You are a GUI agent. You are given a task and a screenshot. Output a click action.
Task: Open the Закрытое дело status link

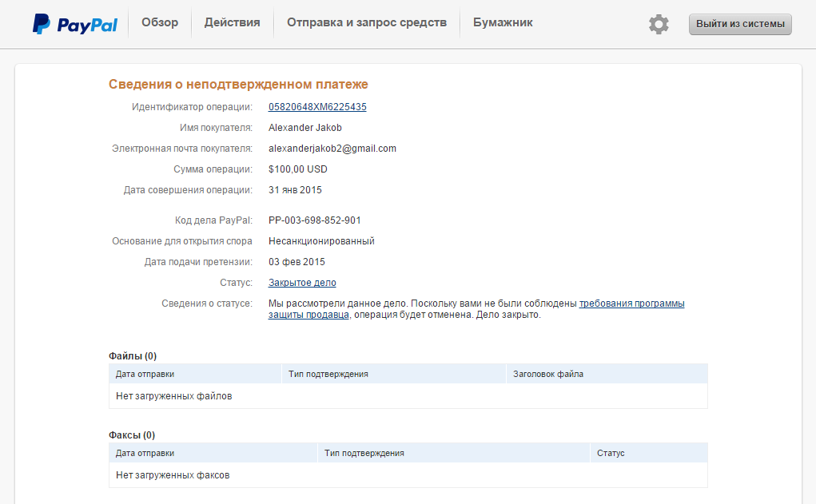point(302,283)
